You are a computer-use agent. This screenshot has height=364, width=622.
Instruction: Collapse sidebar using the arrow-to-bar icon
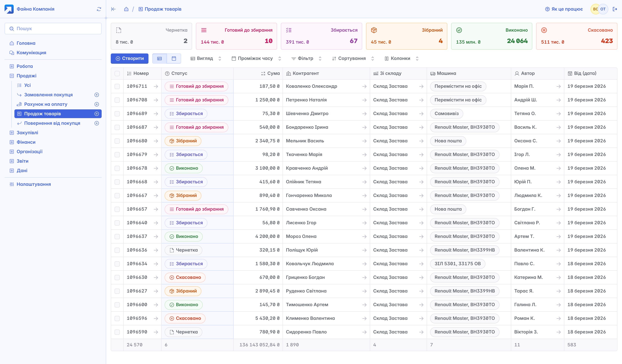(113, 9)
